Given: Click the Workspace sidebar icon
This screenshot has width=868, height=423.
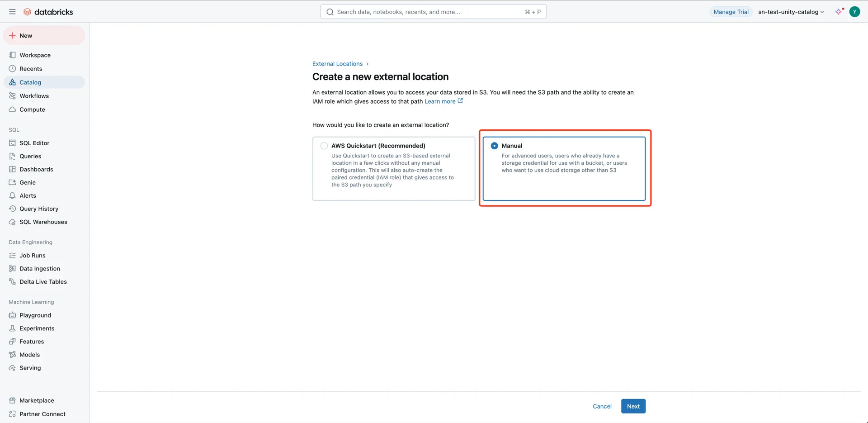Looking at the screenshot, I should click(x=12, y=55).
